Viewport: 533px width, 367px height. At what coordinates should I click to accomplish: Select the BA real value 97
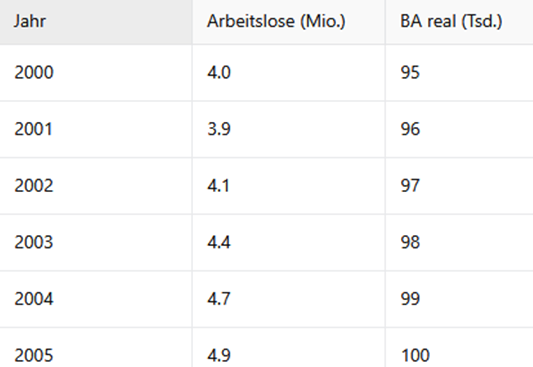(x=459, y=186)
